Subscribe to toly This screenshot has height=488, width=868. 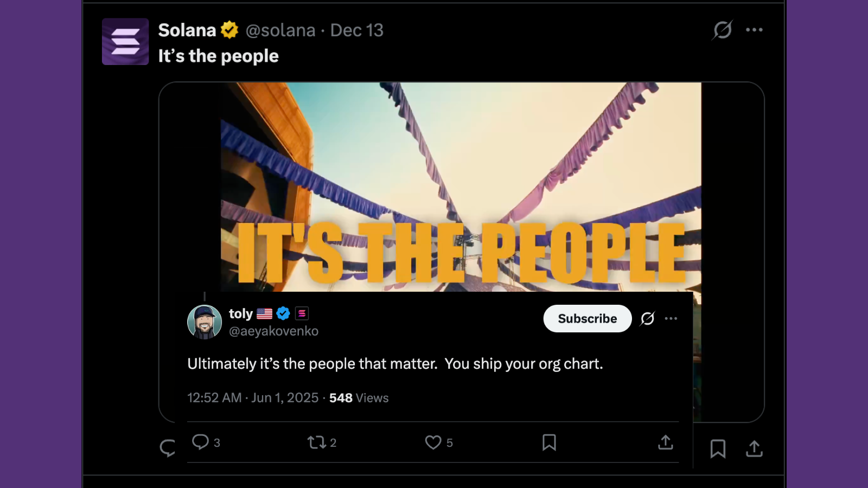click(x=587, y=318)
